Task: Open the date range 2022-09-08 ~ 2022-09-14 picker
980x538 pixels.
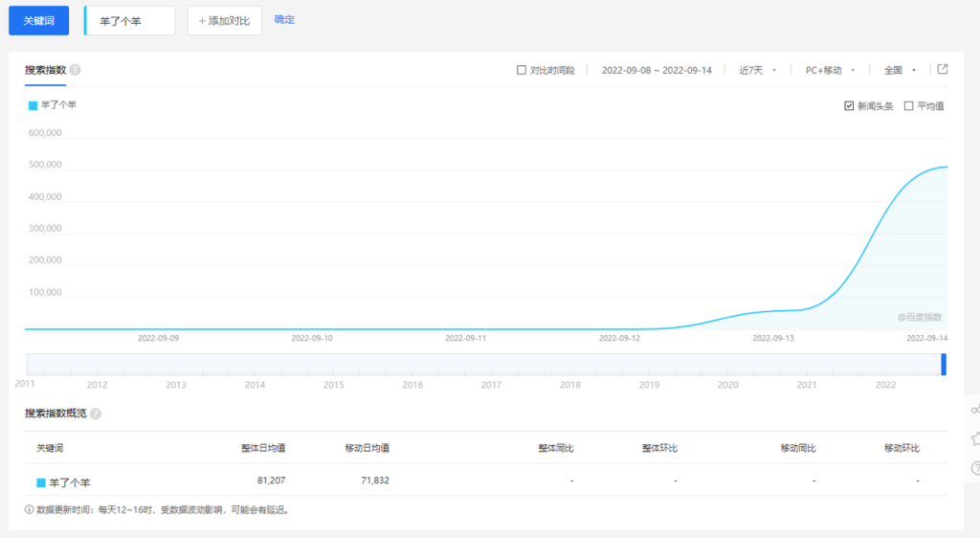Action: (657, 70)
